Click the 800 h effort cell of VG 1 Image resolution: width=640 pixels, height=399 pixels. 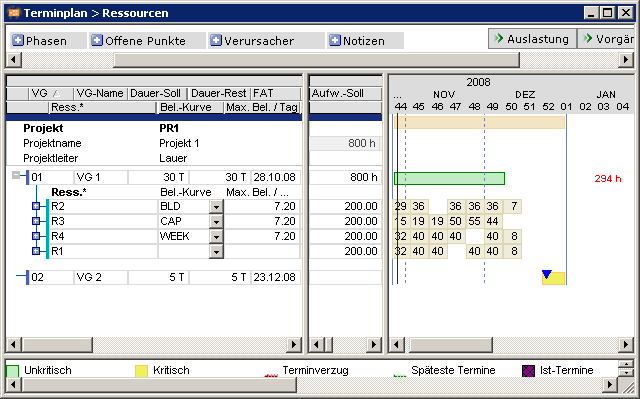pos(345,177)
